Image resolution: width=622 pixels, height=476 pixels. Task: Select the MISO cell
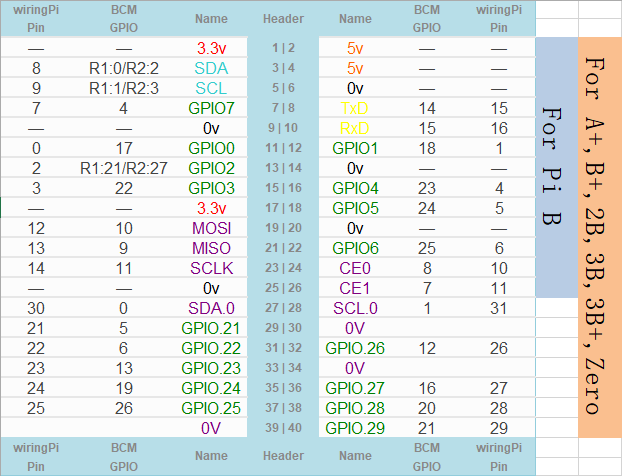(x=211, y=248)
